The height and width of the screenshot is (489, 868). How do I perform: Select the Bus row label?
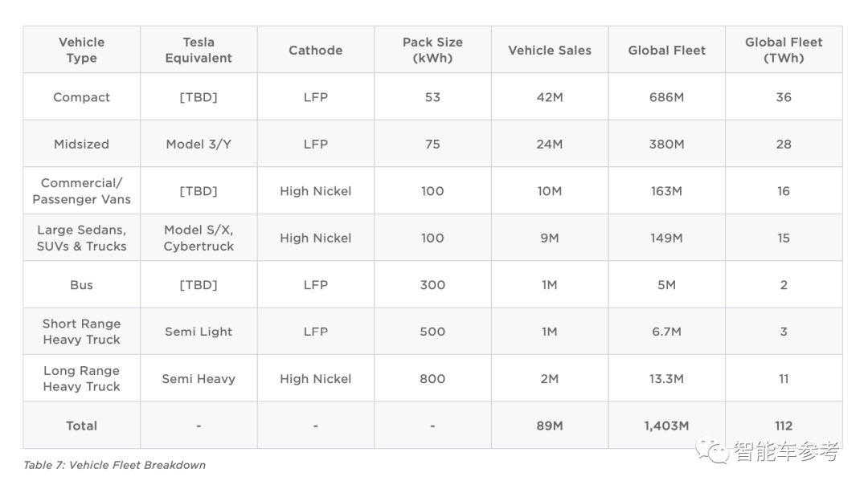(x=81, y=285)
